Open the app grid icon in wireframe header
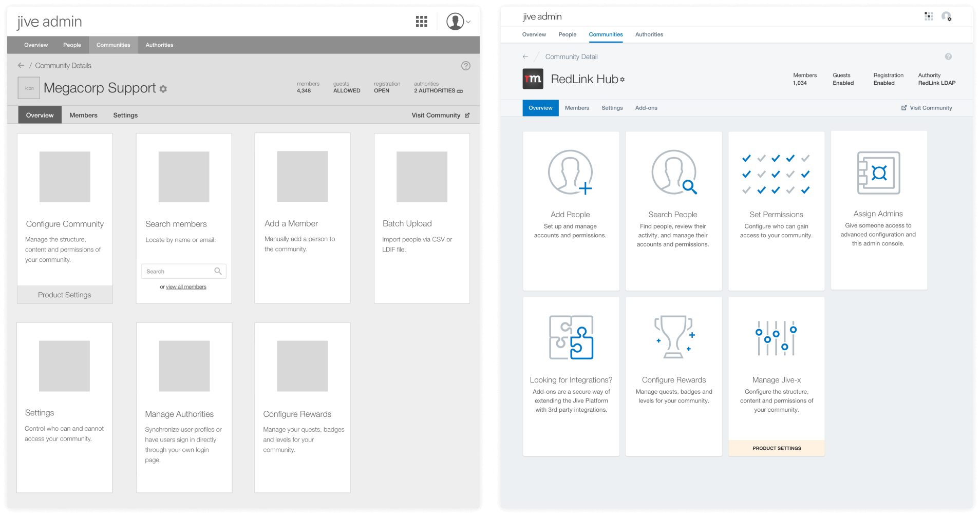The height and width of the screenshot is (516, 980). click(x=421, y=22)
